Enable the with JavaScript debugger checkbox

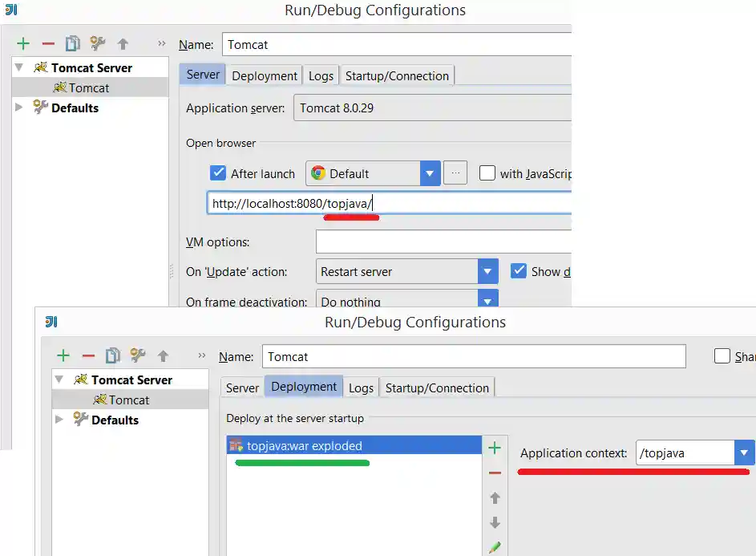click(x=487, y=173)
